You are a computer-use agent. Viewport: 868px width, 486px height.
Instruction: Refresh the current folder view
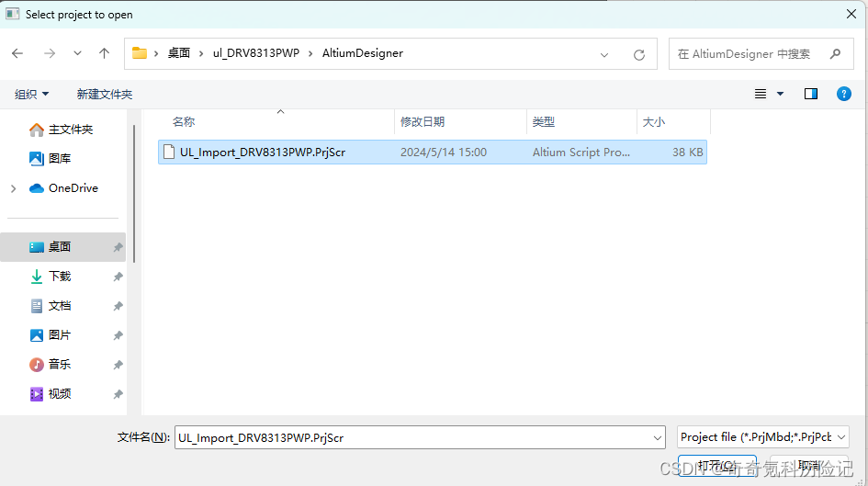pyautogui.click(x=638, y=55)
